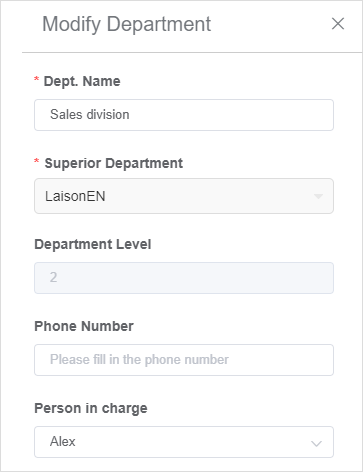Click the Superior Department label
The image size is (363, 472).
[x=114, y=163]
